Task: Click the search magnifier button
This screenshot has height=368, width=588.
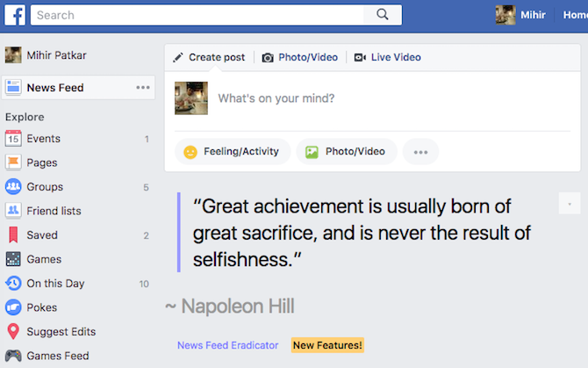Action: point(383,15)
